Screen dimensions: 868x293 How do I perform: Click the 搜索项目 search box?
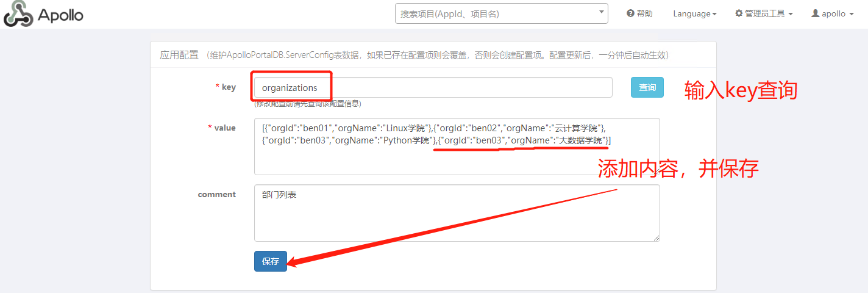tap(494, 13)
